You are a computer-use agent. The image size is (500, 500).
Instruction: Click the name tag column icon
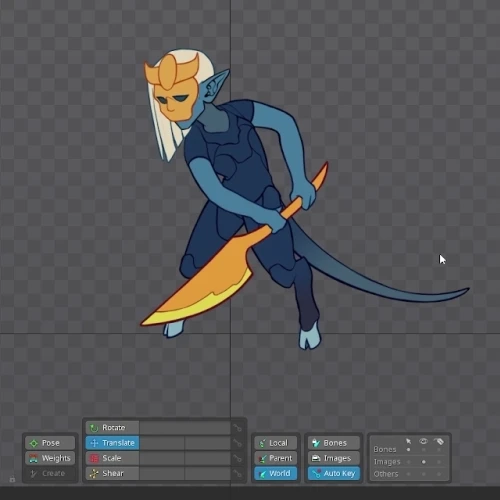439,441
